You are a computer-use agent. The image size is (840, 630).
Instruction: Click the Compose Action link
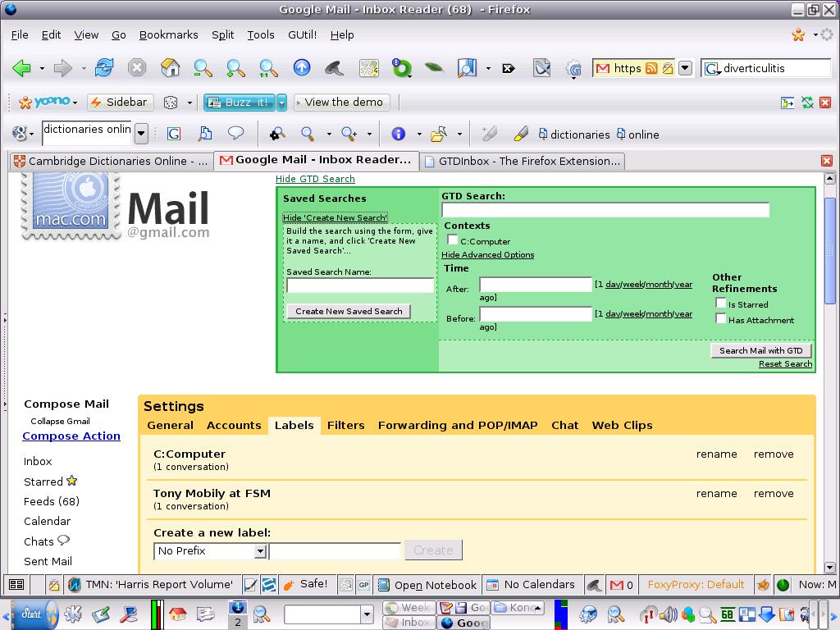tap(71, 436)
